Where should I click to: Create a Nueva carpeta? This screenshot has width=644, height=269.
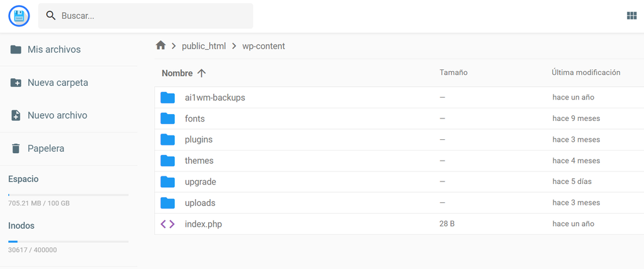[57, 83]
